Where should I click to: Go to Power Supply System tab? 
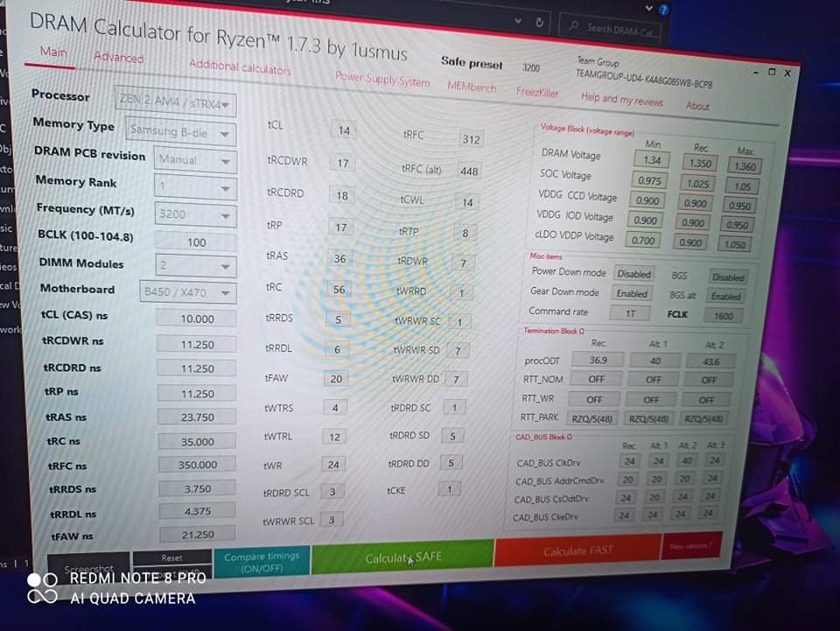point(382,80)
